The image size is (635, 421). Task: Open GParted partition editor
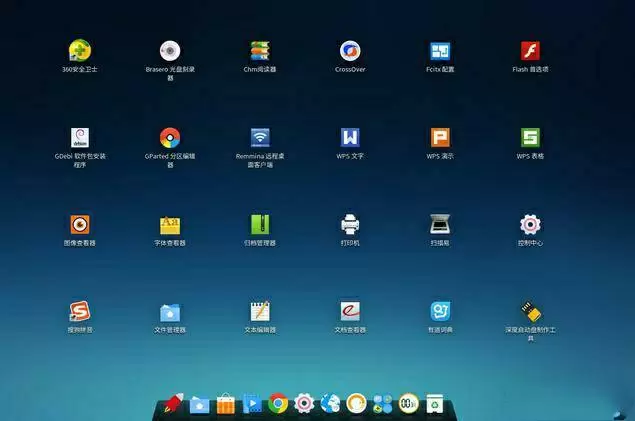coord(170,138)
